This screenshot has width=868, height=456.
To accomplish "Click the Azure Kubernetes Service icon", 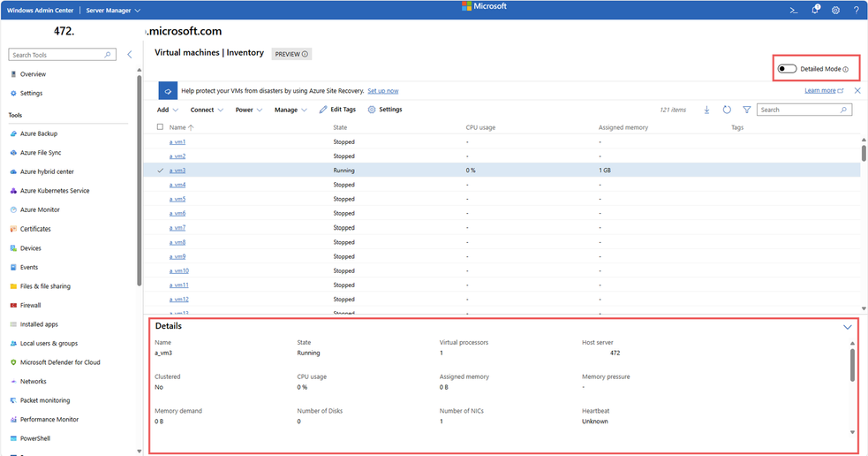I will (13, 191).
